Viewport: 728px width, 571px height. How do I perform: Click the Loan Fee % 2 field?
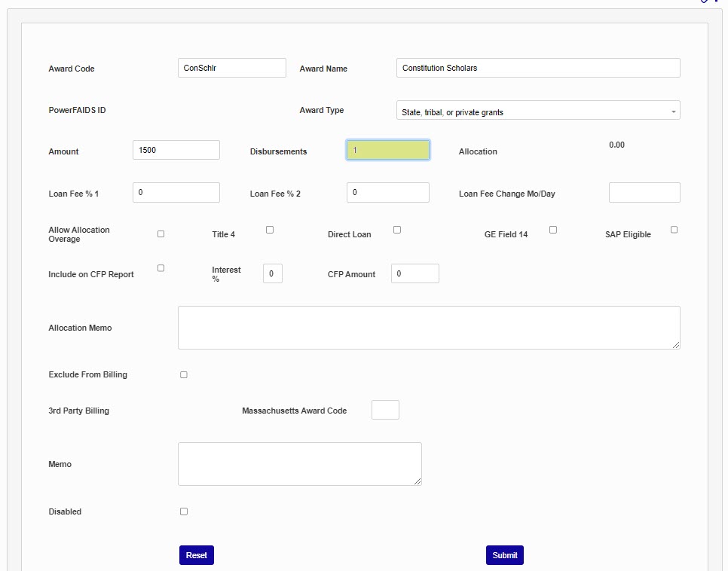point(387,193)
